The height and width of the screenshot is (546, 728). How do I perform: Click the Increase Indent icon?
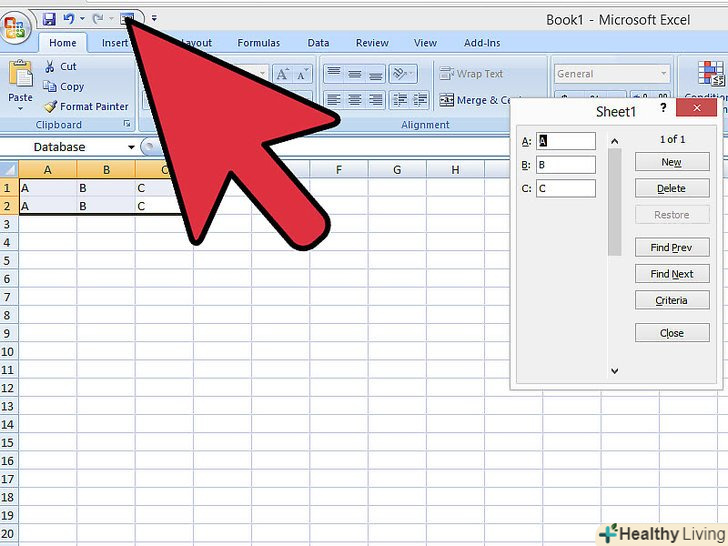point(420,100)
